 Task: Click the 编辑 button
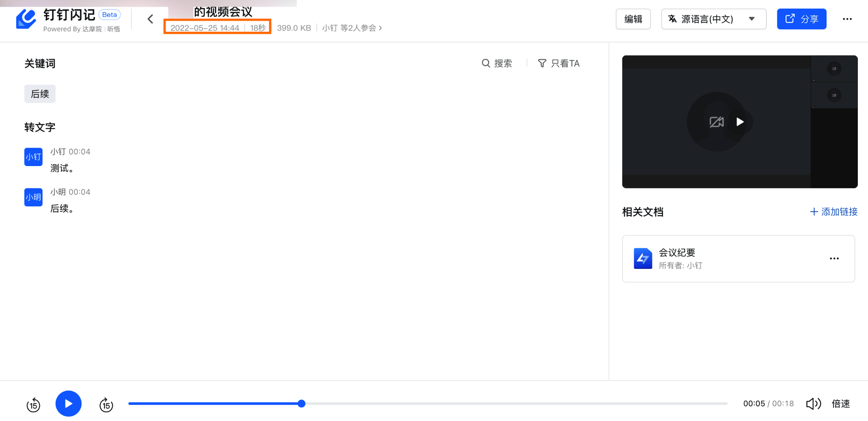coord(633,19)
